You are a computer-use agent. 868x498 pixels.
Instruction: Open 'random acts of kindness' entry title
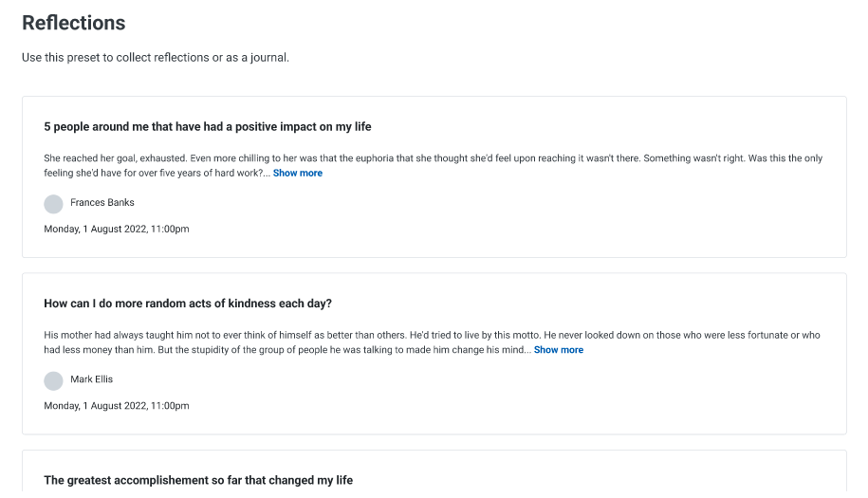click(188, 304)
